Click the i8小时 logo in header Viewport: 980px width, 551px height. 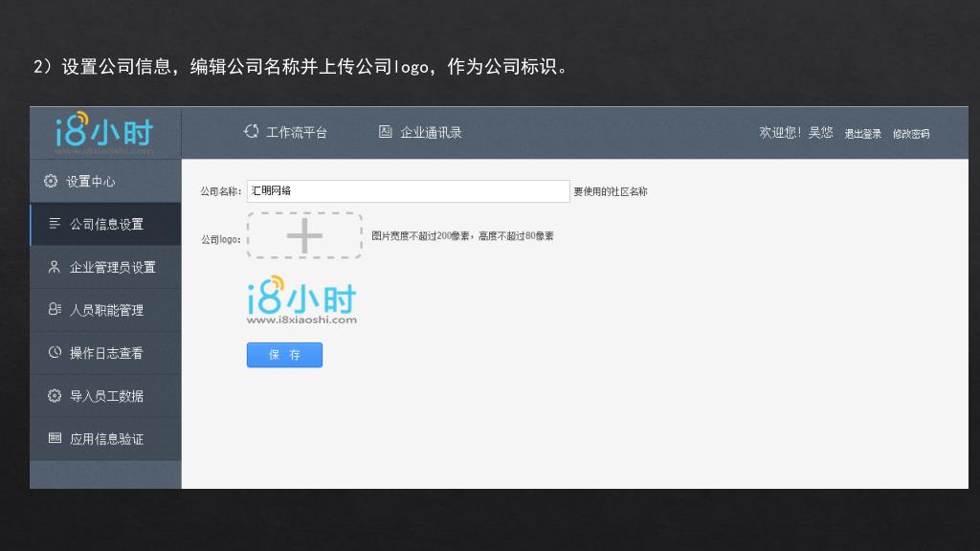click(x=103, y=132)
